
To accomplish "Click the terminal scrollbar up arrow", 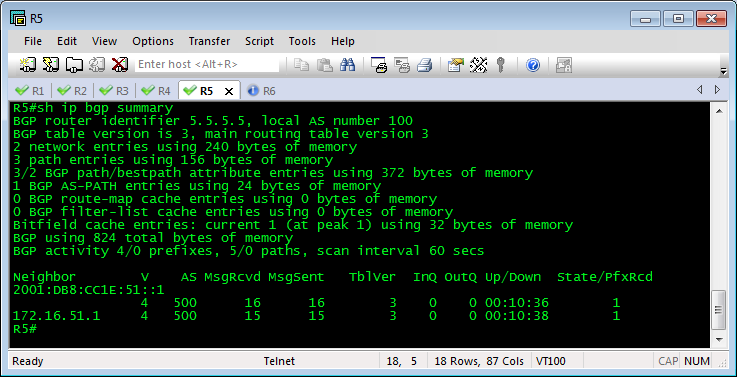I will 718,111.
